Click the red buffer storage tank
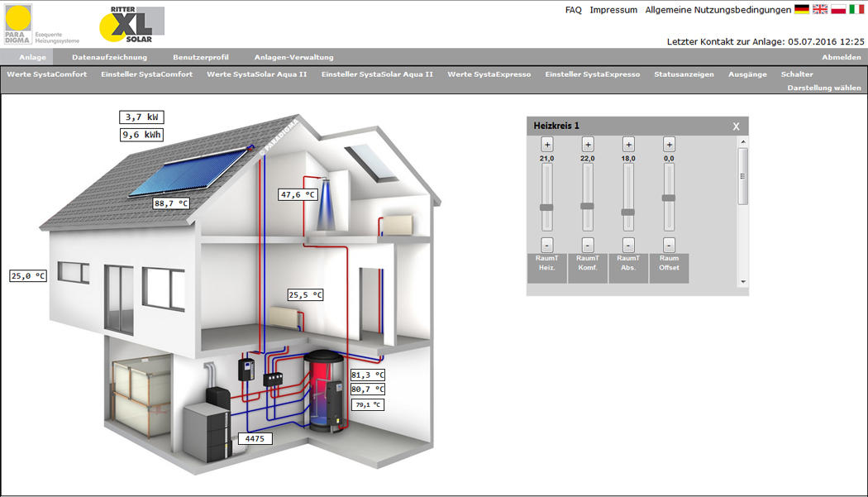 click(x=324, y=391)
